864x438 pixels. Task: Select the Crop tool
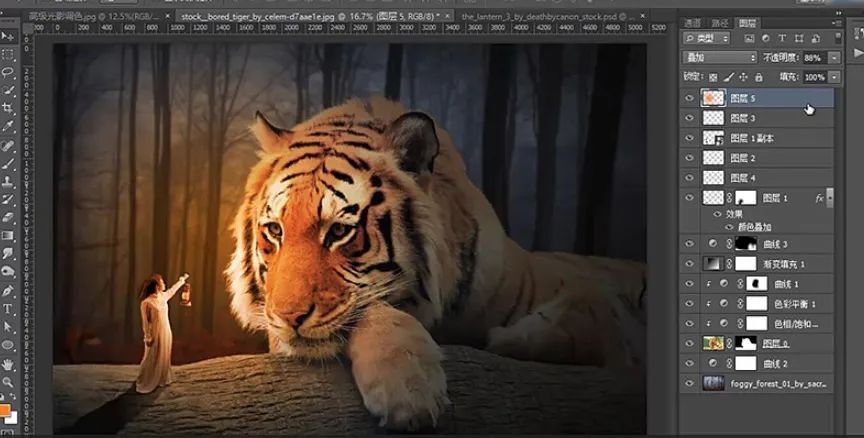click(7, 107)
